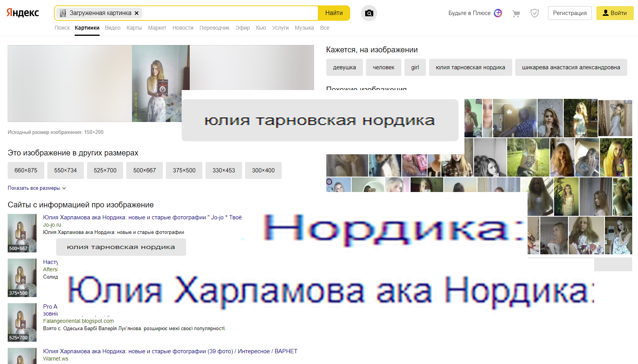Click the yellow Найти search button
The height and width of the screenshot is (364, 638).
coord(334,13)
